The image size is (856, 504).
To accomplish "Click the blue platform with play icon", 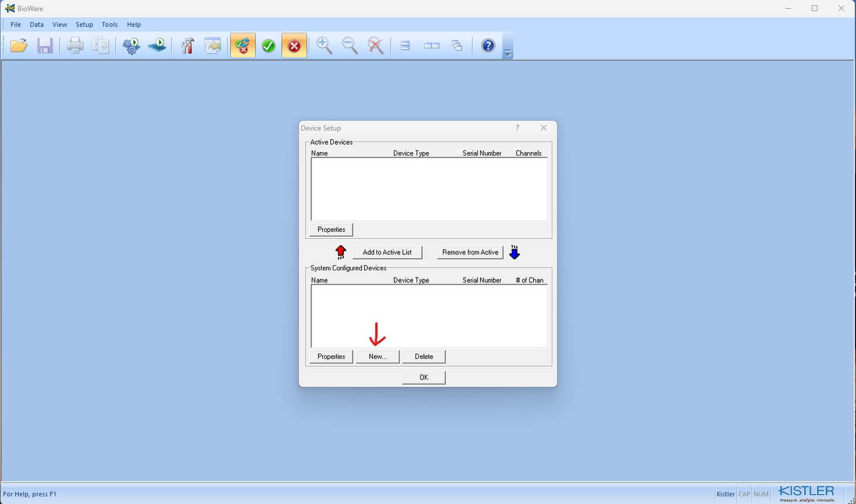I will [x=158, y=46].
